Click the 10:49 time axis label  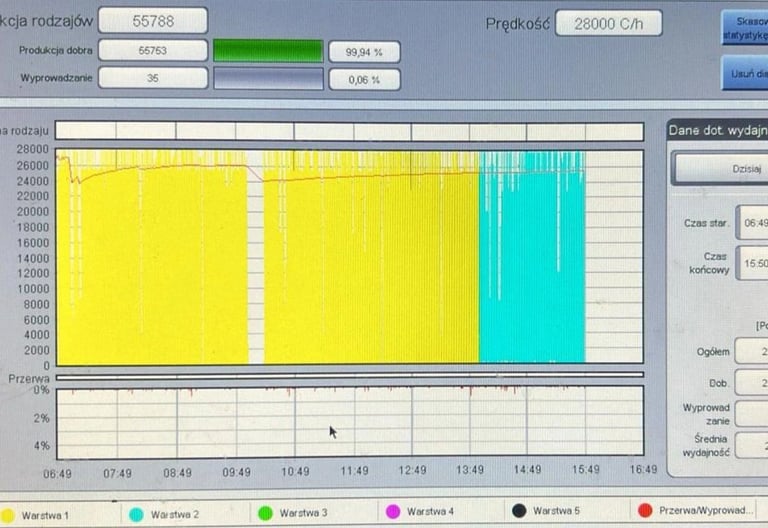[295, 471]
